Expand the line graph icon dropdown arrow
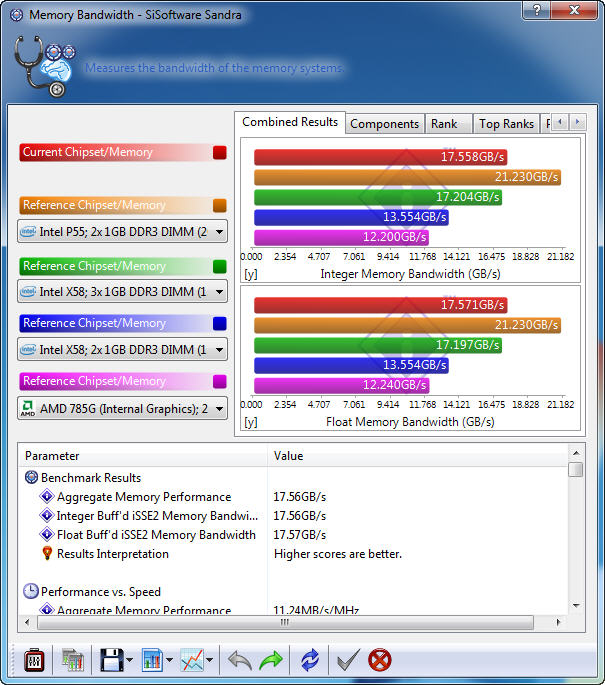 click(210, 660)
